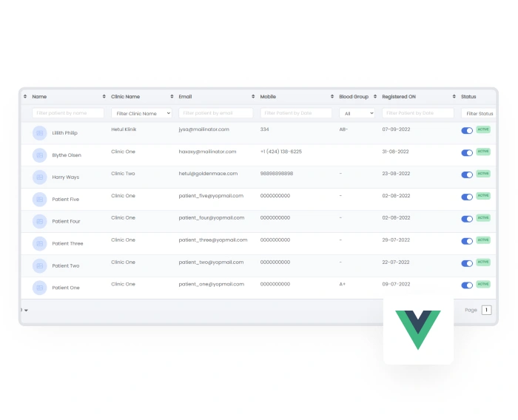Click the name Patient Three
Image resolution: width=518 pixels, height=420 pixels.
pos(68,244)
